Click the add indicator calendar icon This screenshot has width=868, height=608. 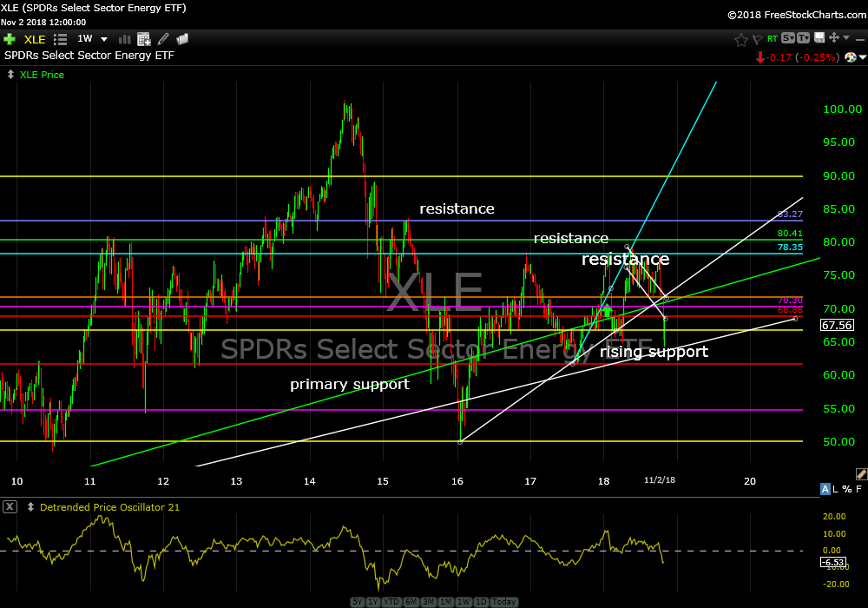tap(142, 39)
